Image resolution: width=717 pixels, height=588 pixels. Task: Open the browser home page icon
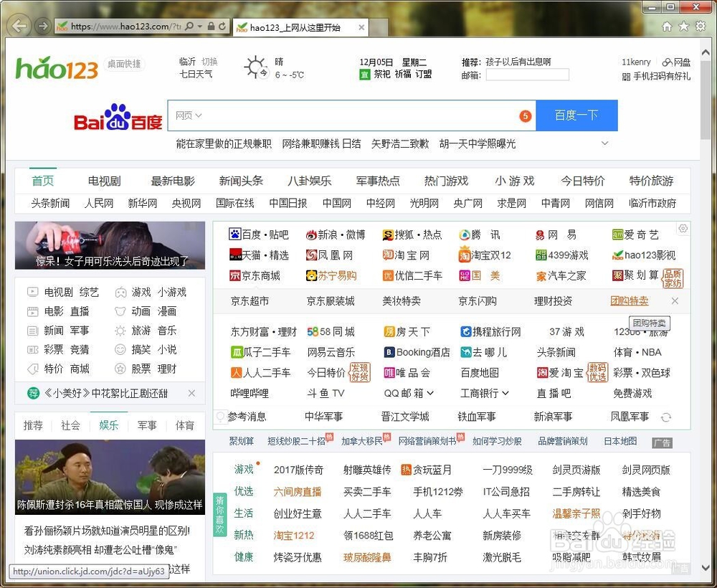click(667, 27)
